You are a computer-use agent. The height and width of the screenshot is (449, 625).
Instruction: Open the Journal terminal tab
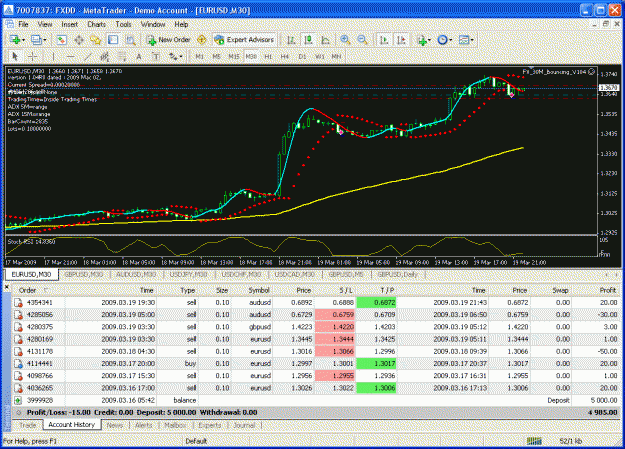point(244,425)
